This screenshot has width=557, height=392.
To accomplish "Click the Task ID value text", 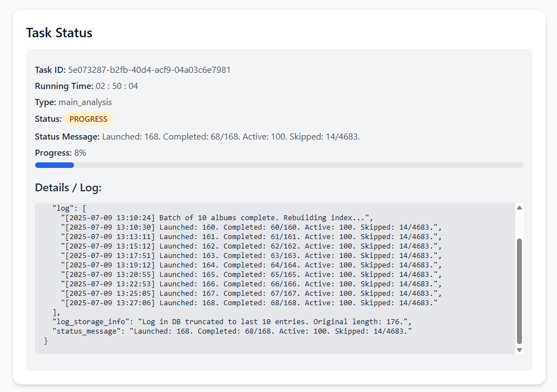I will (x=149, y=70).
